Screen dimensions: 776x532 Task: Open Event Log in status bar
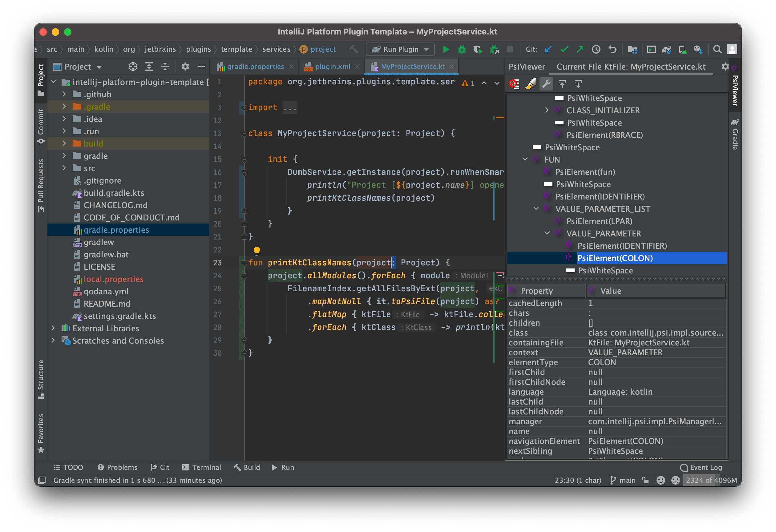click(x=701, y=467)
